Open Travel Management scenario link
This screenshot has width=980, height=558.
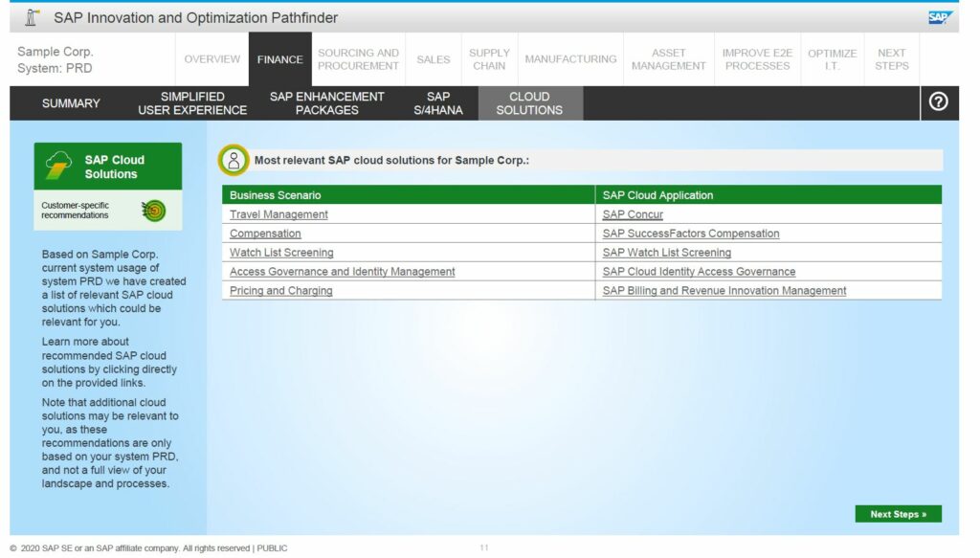278,214
